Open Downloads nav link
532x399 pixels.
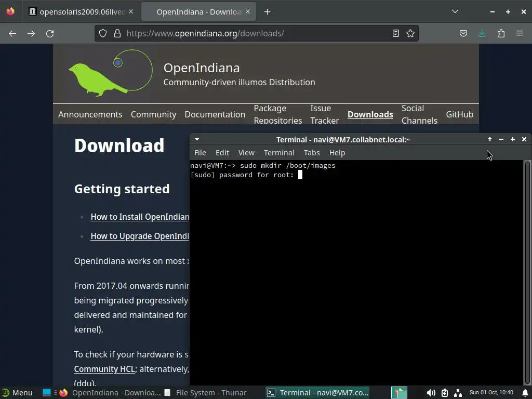pos(370,114)
